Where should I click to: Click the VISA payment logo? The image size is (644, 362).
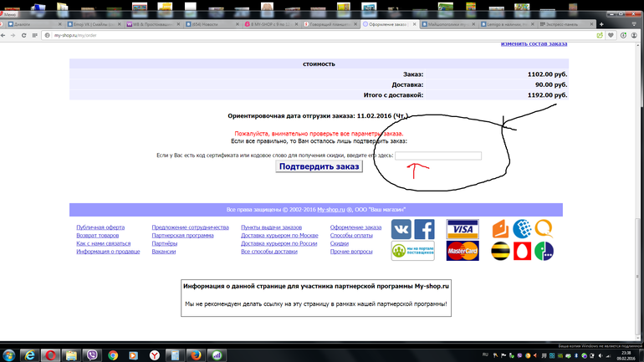pos(463,229)
